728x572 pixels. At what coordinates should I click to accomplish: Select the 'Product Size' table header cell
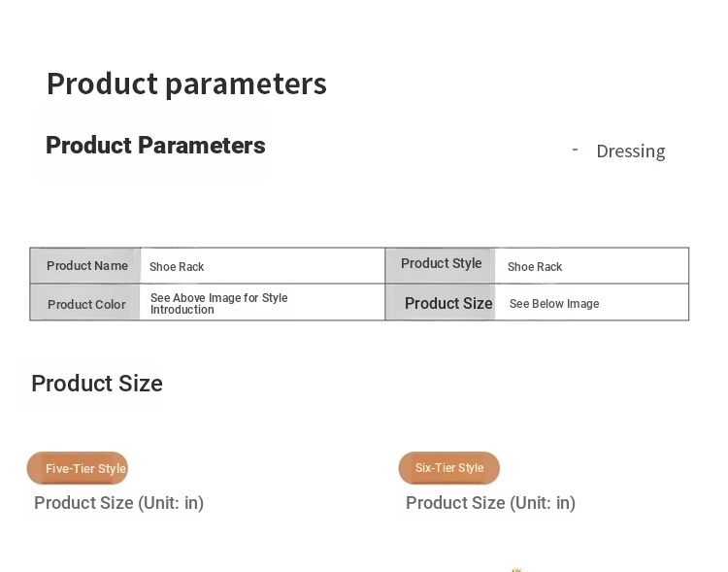(x=440, y=302)
